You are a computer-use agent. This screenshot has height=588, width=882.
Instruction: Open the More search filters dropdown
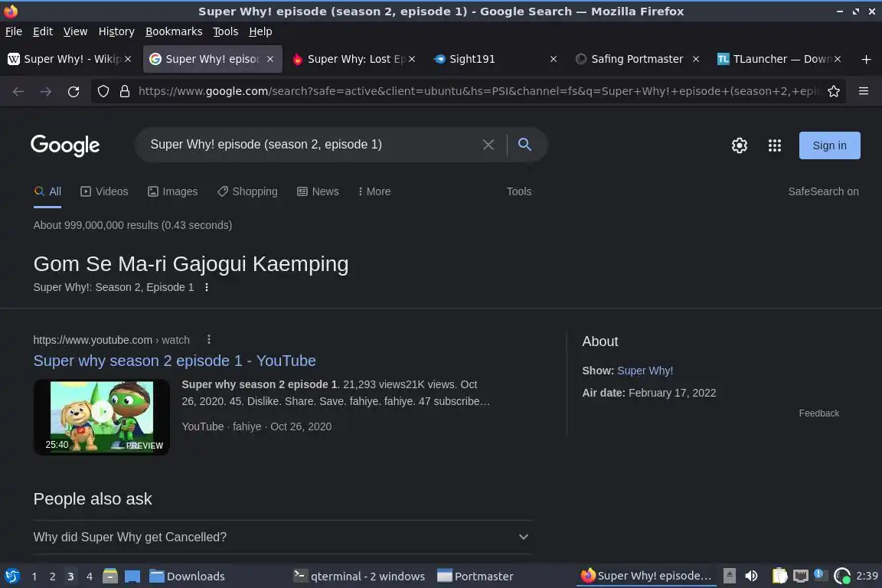click(x=374, y=191)
